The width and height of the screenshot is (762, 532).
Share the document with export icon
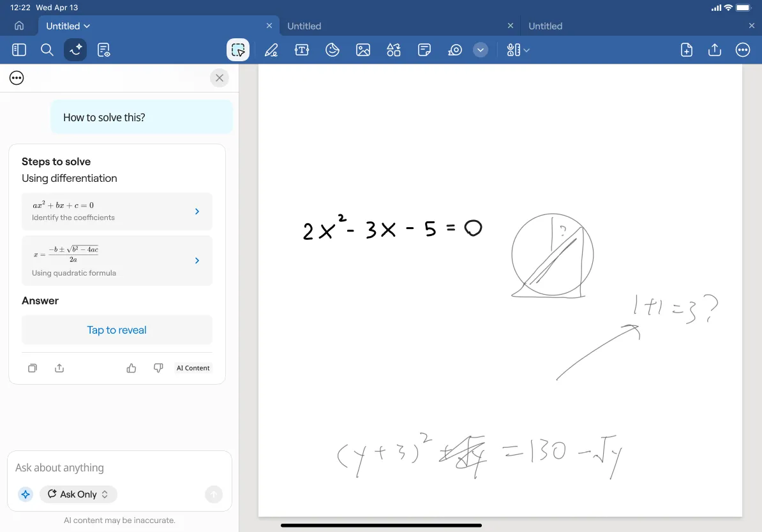(715, 50)
